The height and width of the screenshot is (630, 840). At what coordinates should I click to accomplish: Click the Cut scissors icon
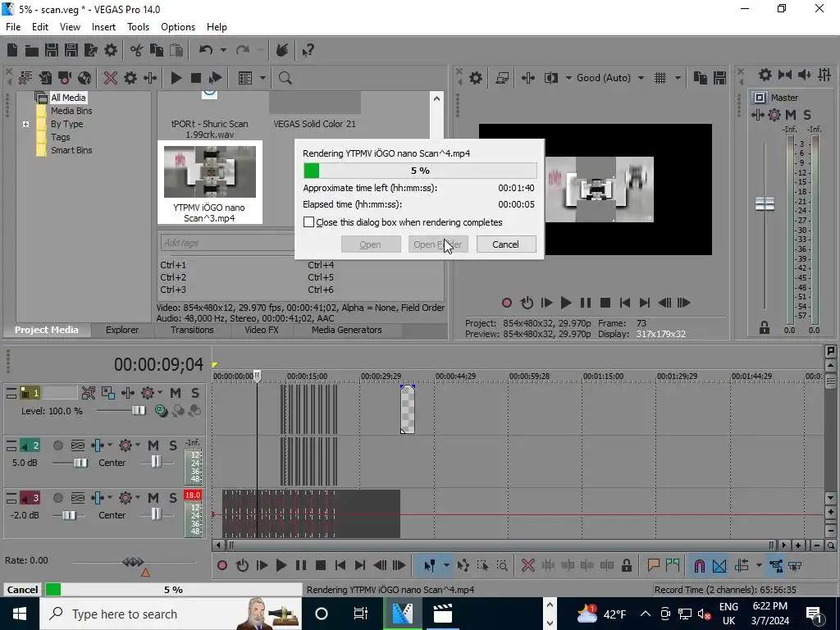click(137, 50)
